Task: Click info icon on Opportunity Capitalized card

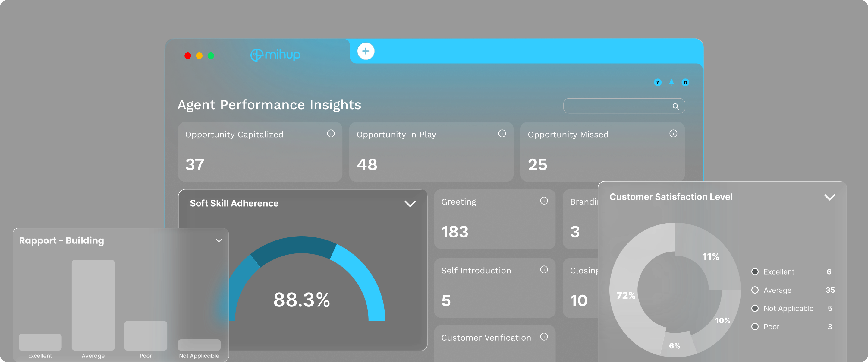Action: click(331, 134)
